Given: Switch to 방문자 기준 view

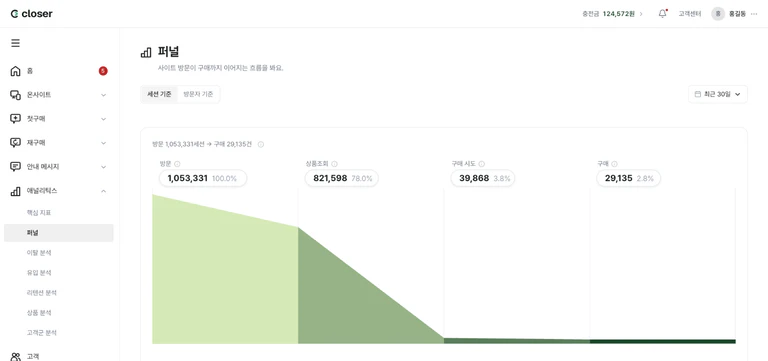Looking at the screenshot, I should (x=198, y=95).
